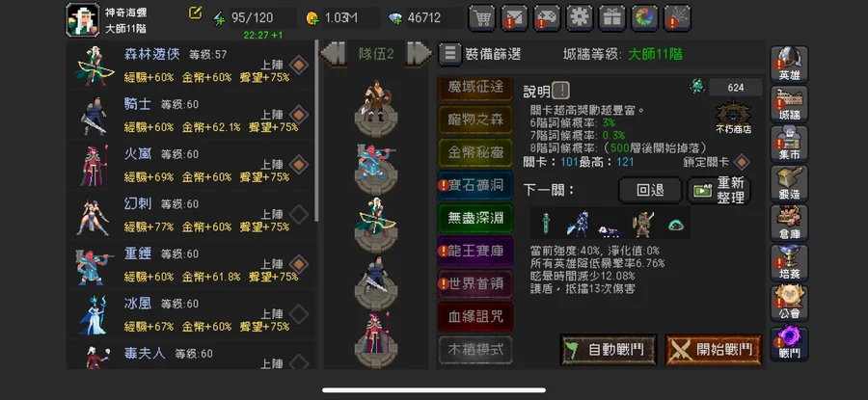Switch to previous team with left arrow

click(334, 54)
